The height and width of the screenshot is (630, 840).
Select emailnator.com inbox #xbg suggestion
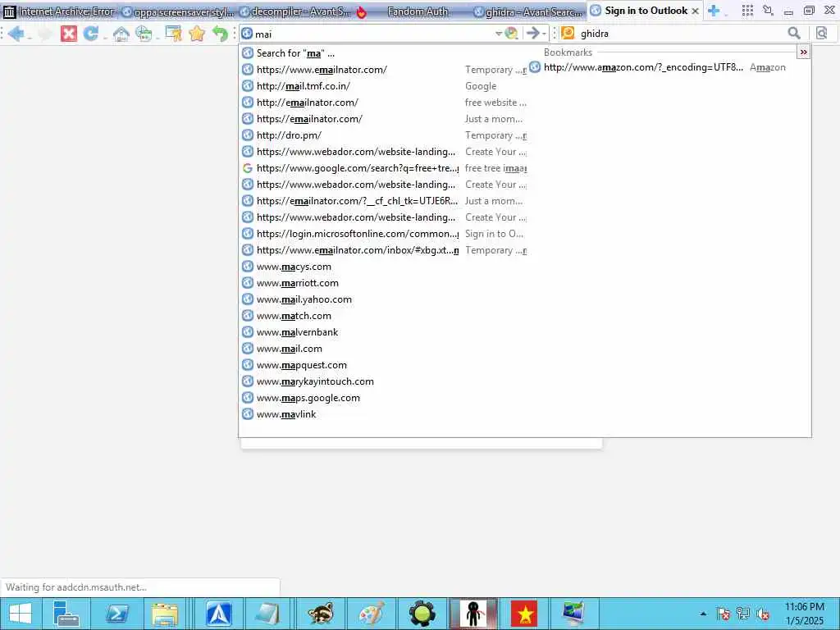(x=384, y=250)
